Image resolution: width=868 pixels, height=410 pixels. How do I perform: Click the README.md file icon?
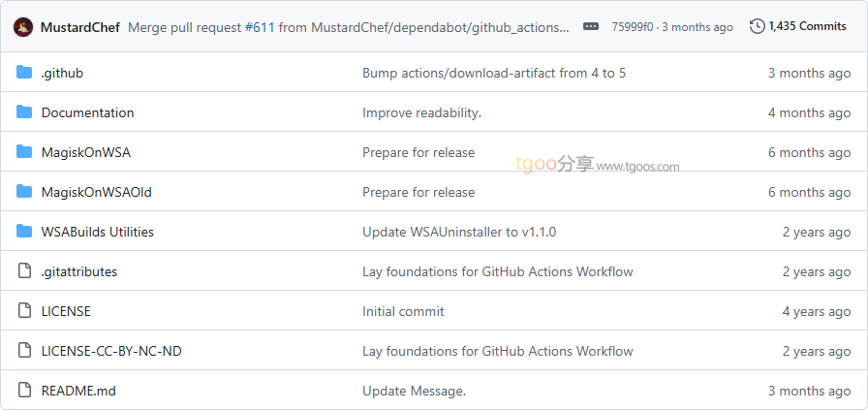(24, 391)
